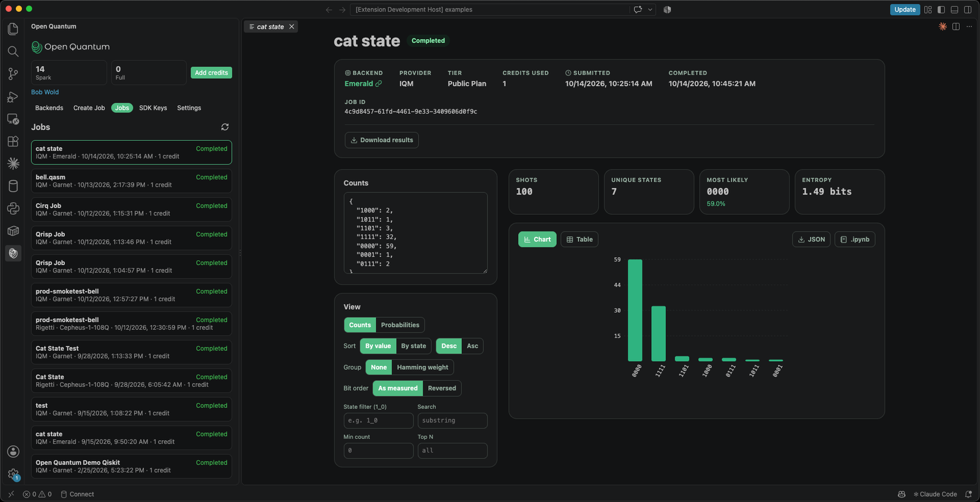Show results as Table
Viewport: 980px width, 502px height.
[579, 239]
